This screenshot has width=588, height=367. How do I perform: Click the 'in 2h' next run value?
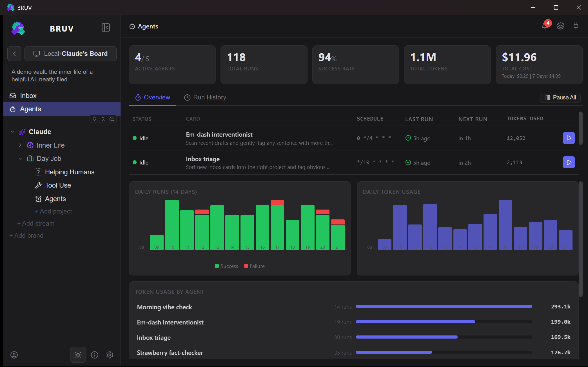pos(464,163)
